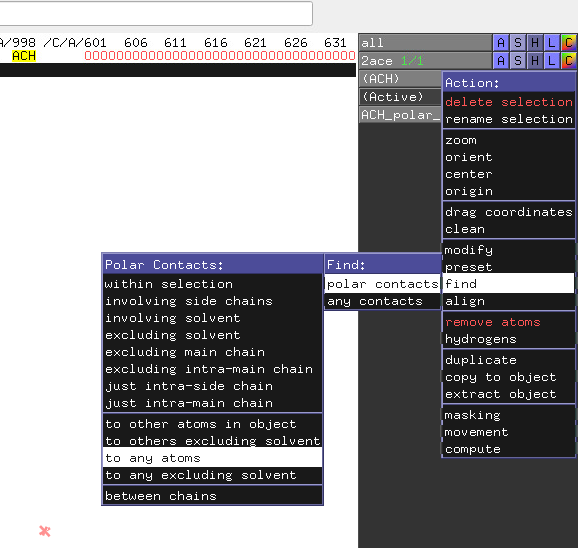Open Show menu for 'all' object
The width and height of the screenshot is (578, 548).
[x=518, y=43]
